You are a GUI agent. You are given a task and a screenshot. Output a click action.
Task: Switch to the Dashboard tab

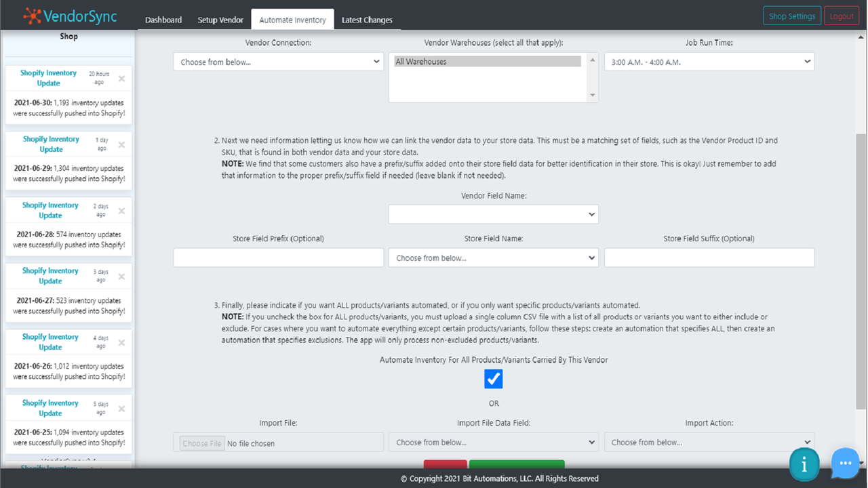coord(163,20)
